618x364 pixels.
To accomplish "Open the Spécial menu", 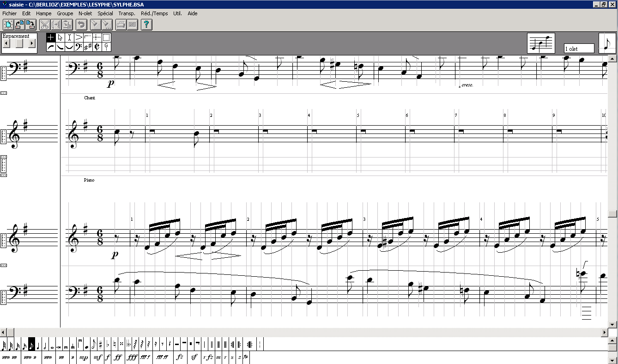I will point(105,13).
